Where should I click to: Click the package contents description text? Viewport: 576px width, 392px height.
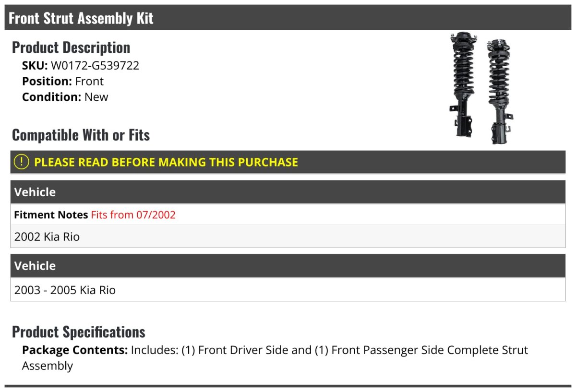[x=329, y=350]
